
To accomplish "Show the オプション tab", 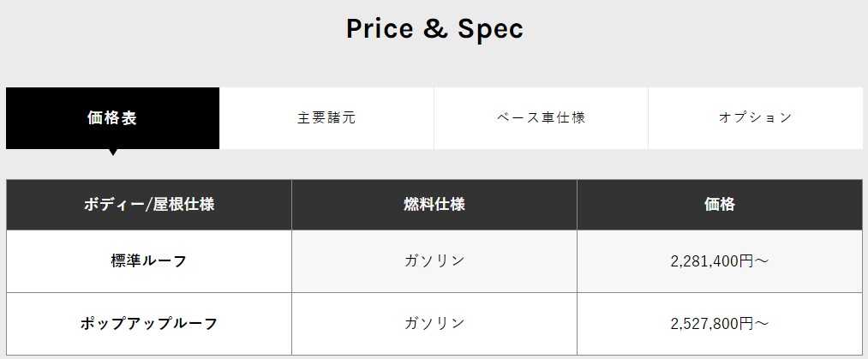I will pos(755,118).
